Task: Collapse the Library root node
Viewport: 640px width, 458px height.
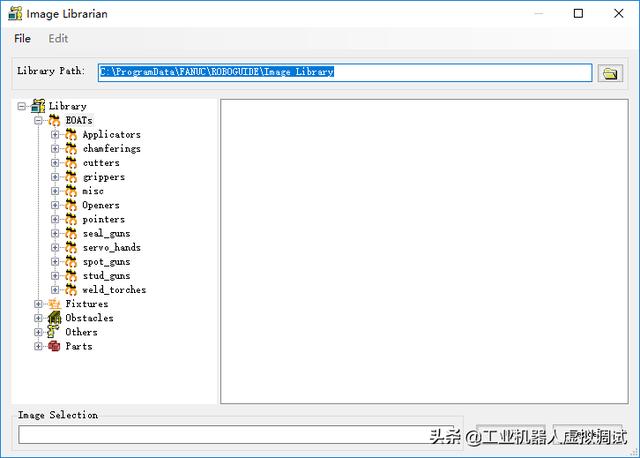Action: [22, 107]
